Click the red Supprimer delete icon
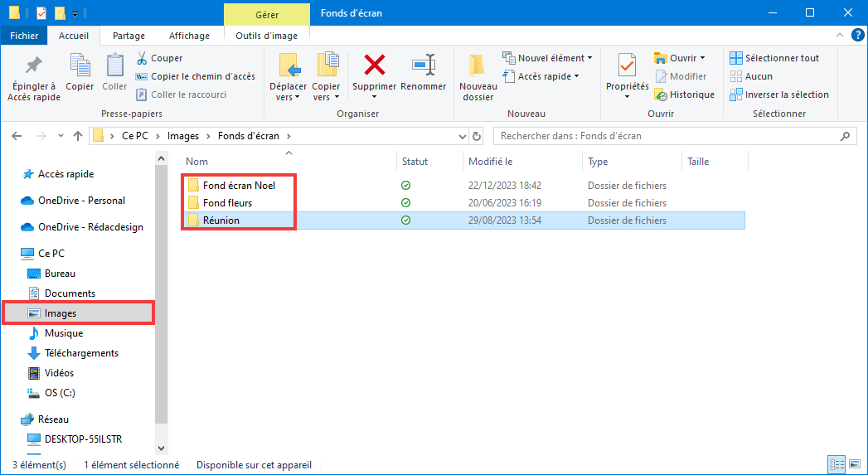868x475 pixels. click(x=374, y=65)
